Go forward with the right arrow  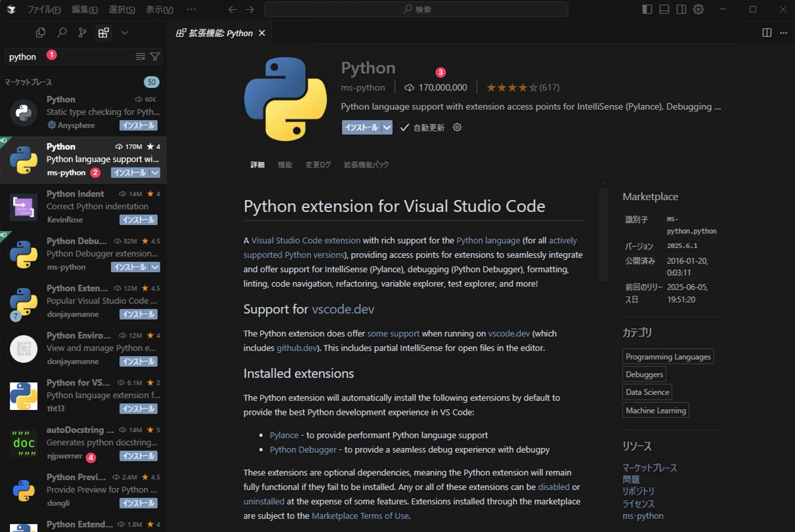[250, 10]
